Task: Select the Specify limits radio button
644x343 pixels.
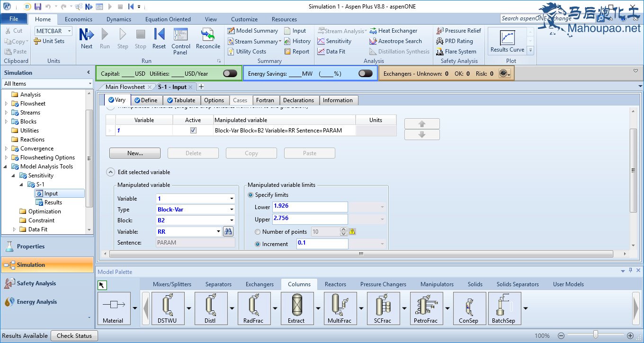Action: pyautogui.click(x=251, y=195)
